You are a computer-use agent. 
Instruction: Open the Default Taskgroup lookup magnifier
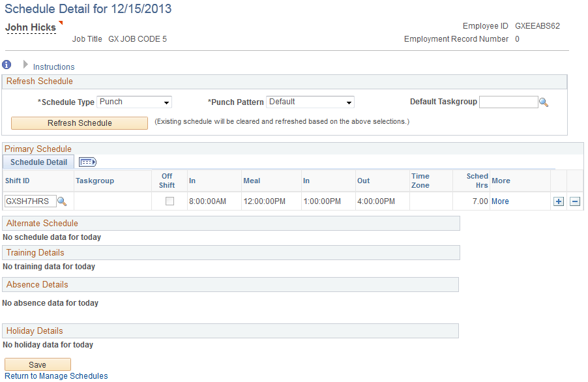click(x=544, y=102)
